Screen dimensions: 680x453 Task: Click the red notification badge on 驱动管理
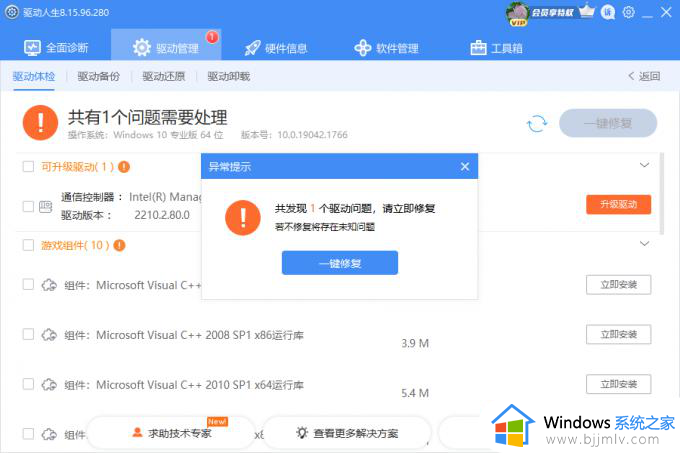pos(212,37)
